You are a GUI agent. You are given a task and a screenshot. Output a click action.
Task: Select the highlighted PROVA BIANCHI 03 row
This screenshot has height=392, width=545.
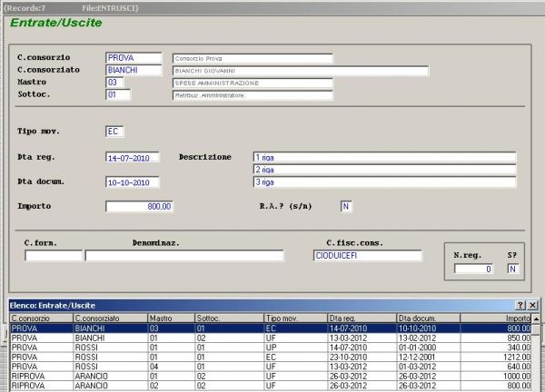pos(271,328)
